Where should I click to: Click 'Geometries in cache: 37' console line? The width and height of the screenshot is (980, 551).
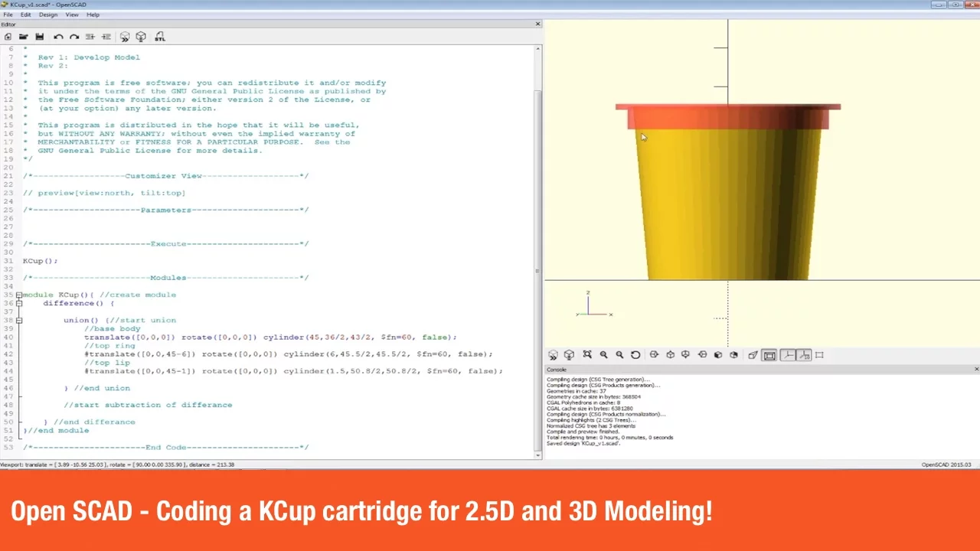coord(577,391)
